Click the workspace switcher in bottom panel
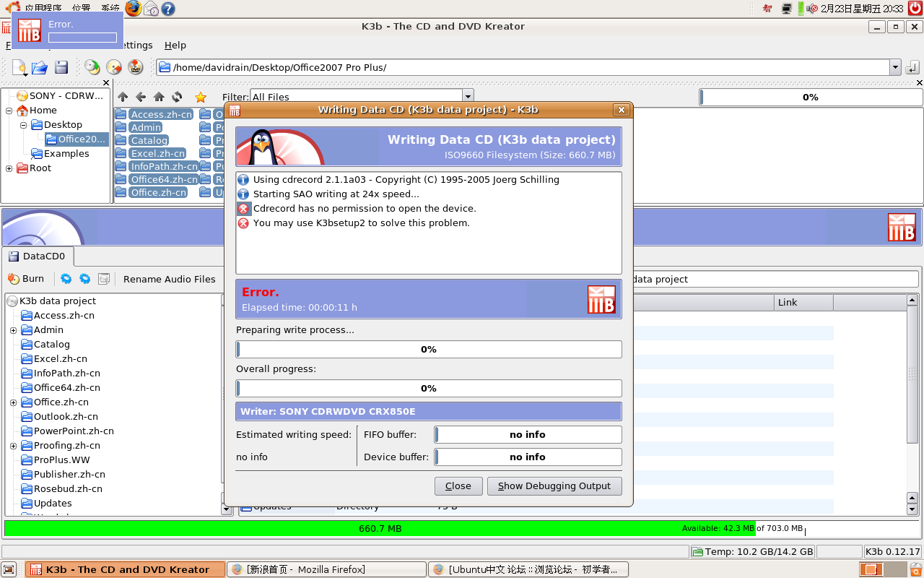924x578 pixels. click(882, 569)
